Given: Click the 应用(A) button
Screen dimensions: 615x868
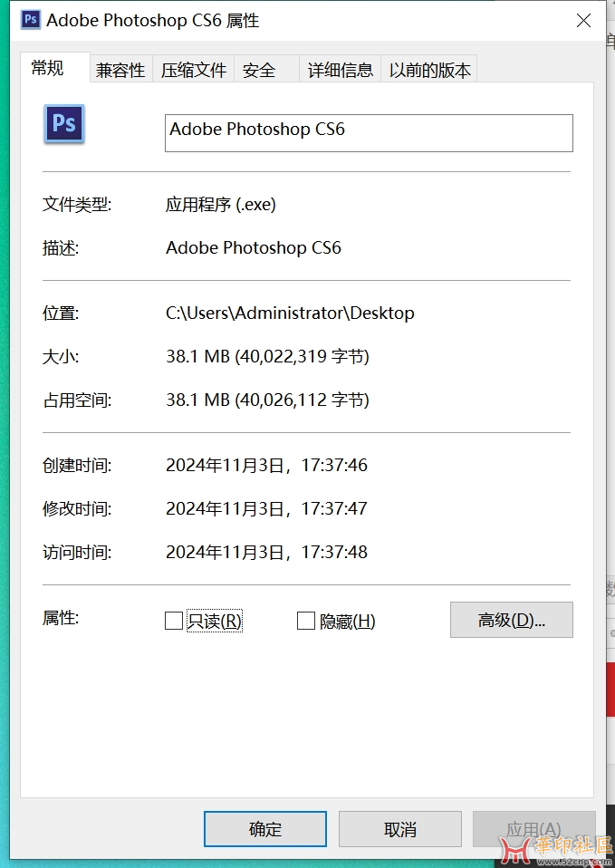Looking at the screenshot, I should coord(534,829).
